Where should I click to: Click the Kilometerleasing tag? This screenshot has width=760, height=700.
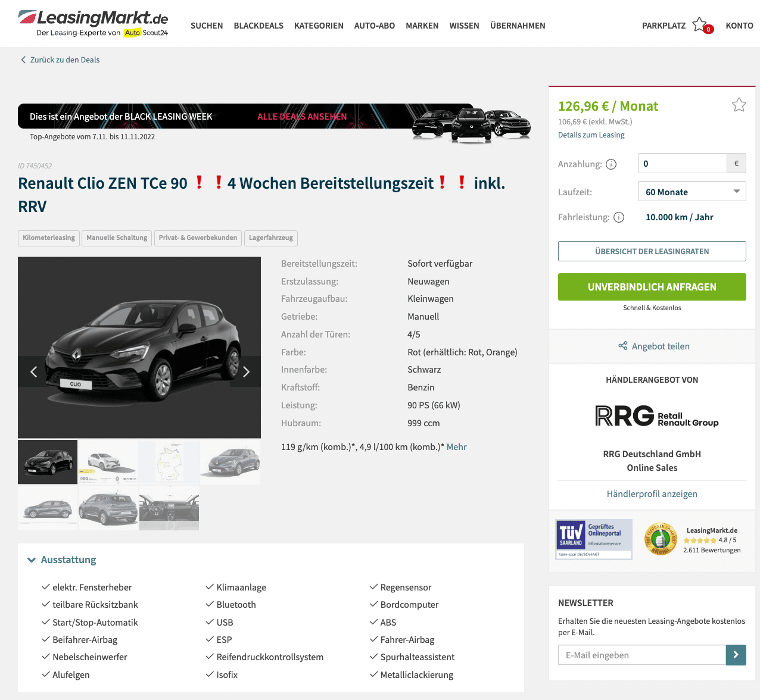coord(49,238)
